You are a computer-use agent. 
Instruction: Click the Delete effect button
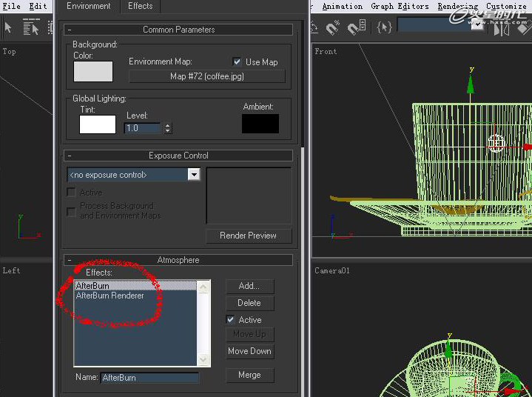click(x=249, y=303)
